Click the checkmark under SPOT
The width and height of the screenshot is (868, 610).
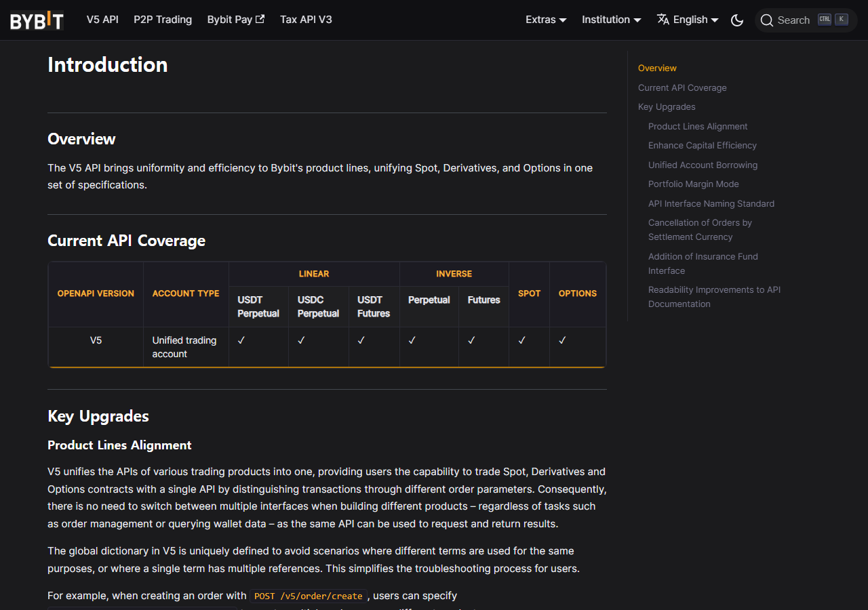tap(522, 340)
